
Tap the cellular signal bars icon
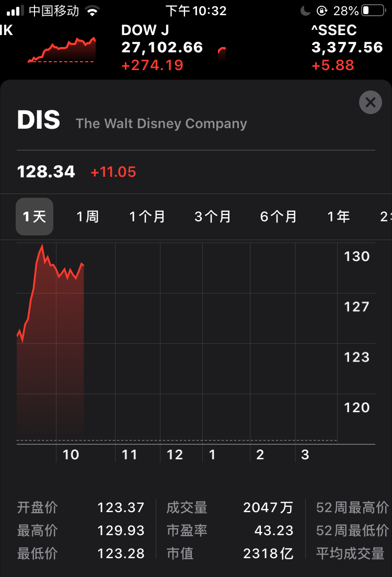(15, 11)
